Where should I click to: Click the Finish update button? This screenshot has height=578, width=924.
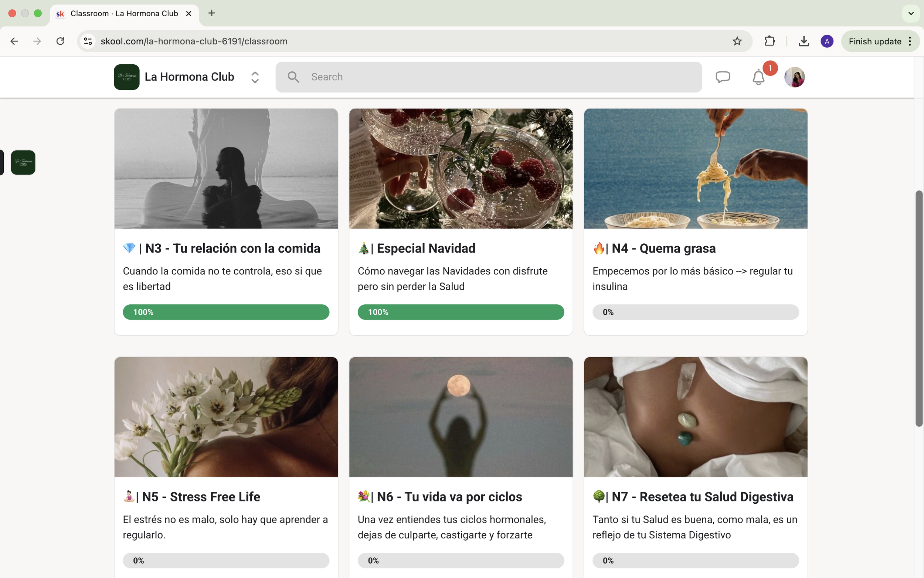(x=874, y=41)
